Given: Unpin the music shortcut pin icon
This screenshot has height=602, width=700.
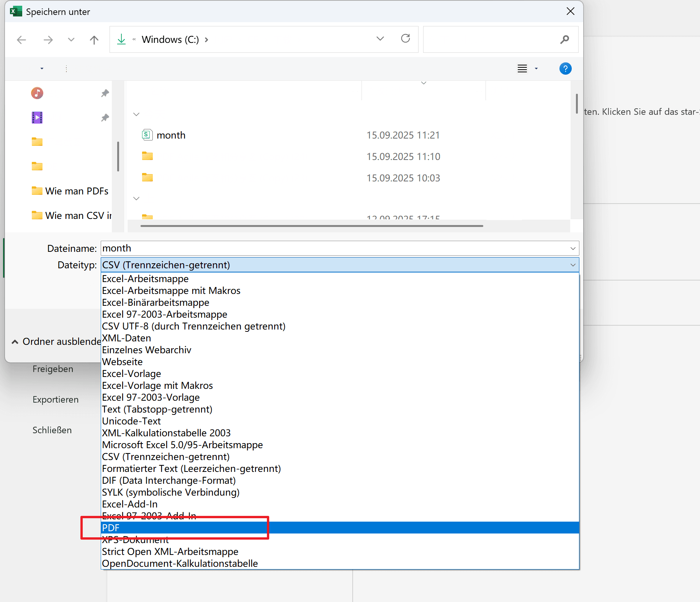Looking at the screenshot, I should (105, 93).
